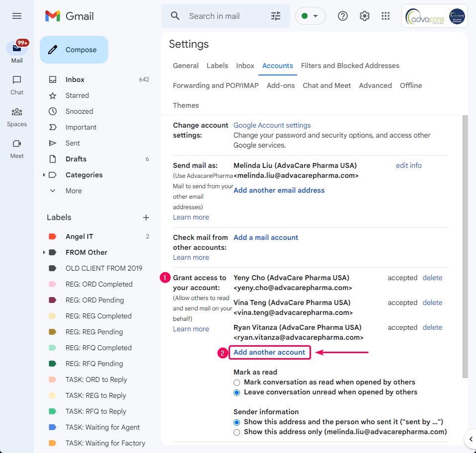Open the Themes settings tab

coord(186,105)
